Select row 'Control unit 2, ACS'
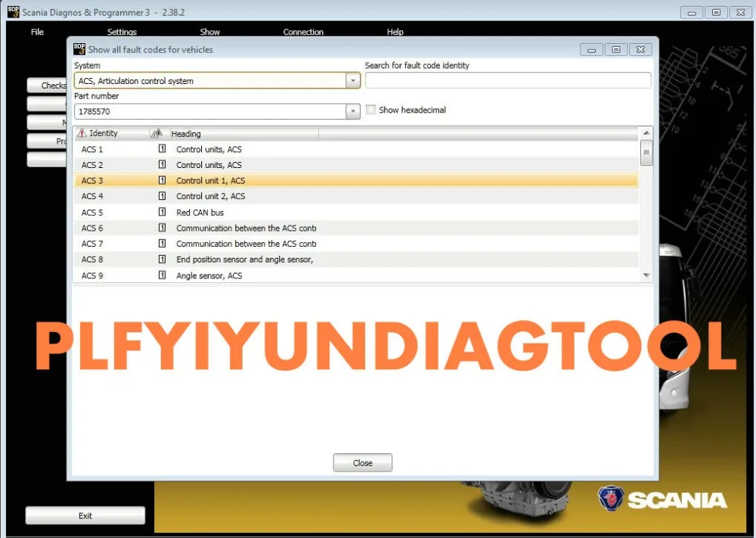 356,196
